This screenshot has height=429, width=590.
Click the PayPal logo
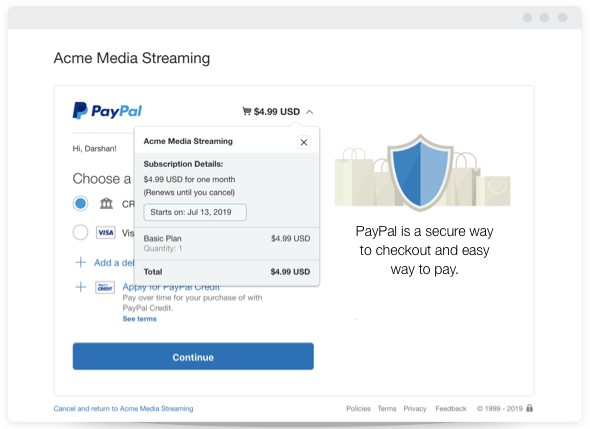107,111
